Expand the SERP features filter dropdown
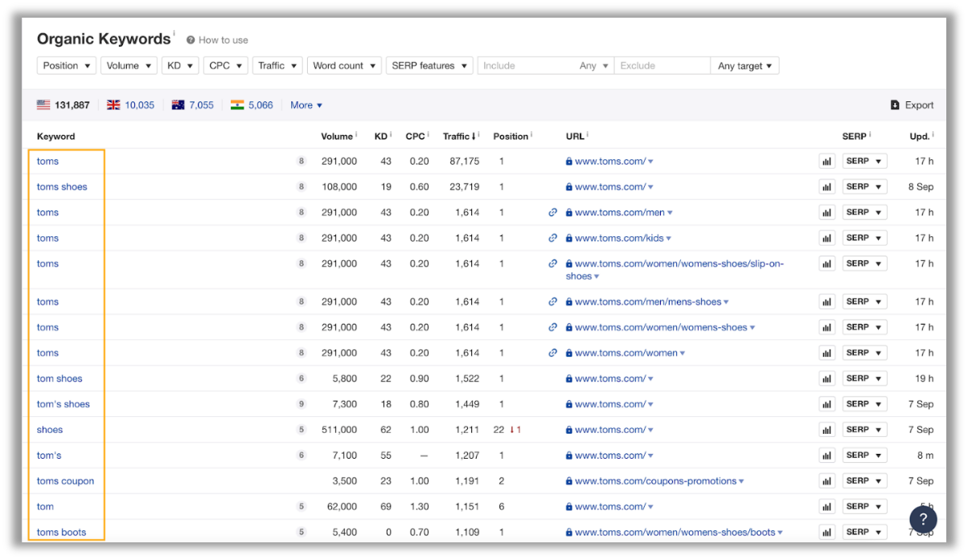968x560 pixels. 429,66
